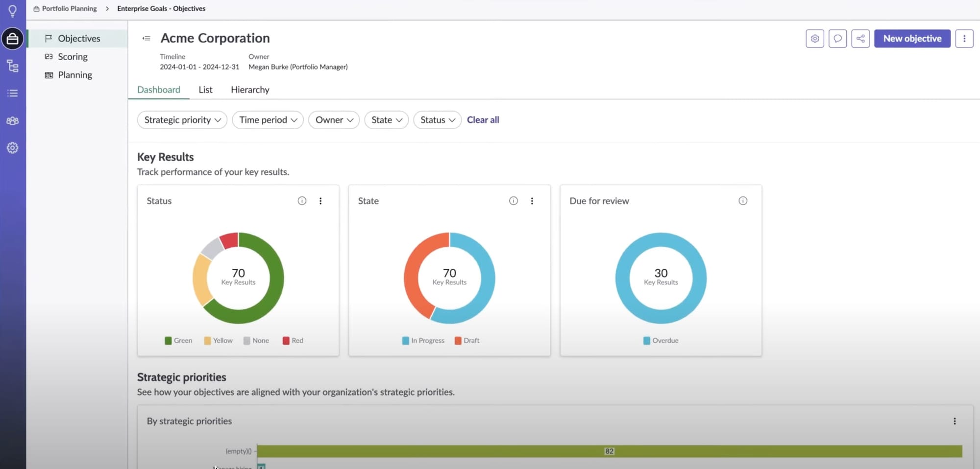
Task: Click Enterprise Goals - Objectives breadcrumb
Action: [x=161, y=9]
